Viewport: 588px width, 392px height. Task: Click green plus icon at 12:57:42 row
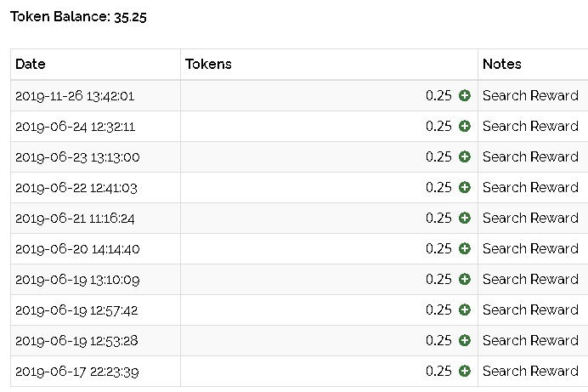[x=464, y=310]
